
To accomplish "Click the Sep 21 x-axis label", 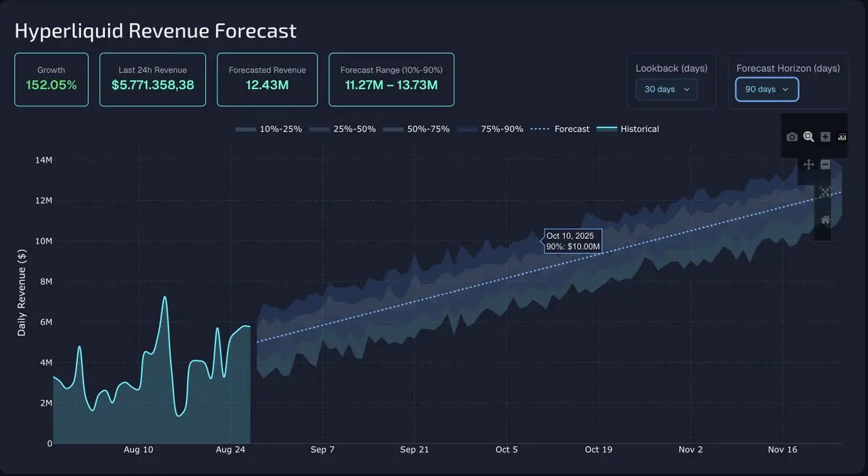I will (x=414, y=449).
